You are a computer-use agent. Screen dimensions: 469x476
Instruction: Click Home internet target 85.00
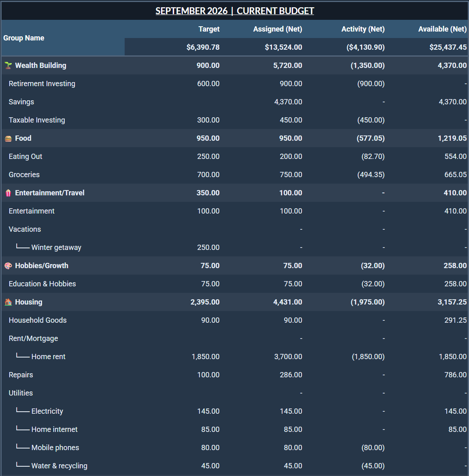pos(210,429)
